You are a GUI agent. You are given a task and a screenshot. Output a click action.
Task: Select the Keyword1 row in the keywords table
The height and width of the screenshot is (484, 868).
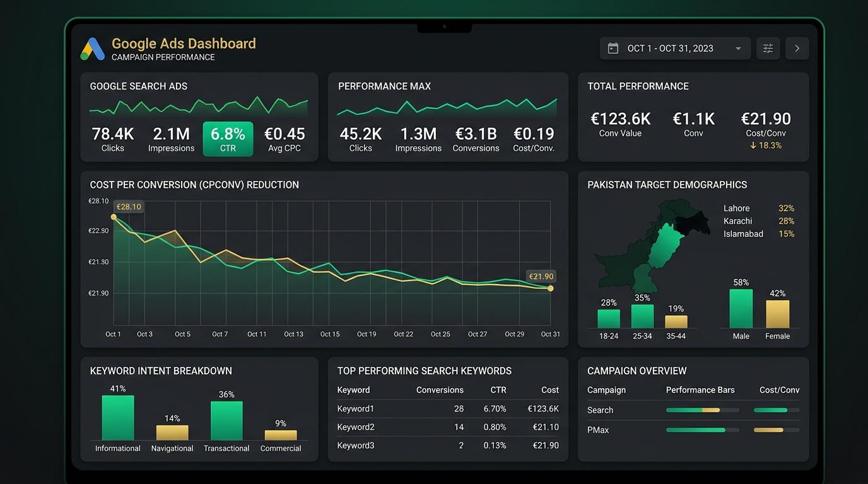[x=448, y=408]
